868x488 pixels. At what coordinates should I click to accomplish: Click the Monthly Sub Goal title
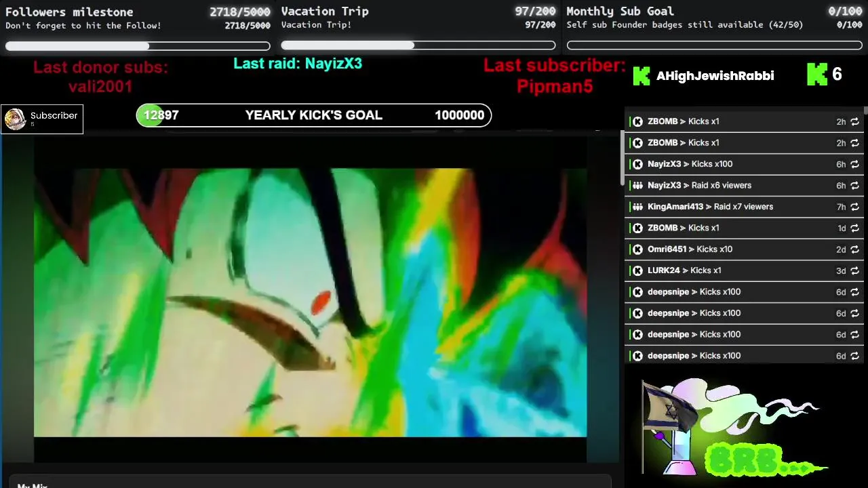[x=620, y=12]
